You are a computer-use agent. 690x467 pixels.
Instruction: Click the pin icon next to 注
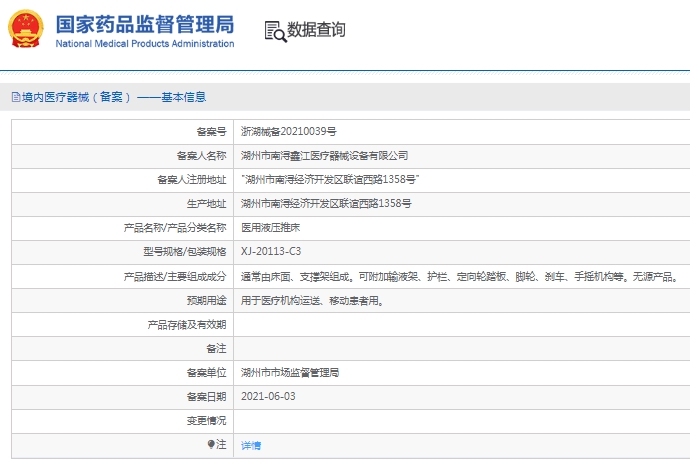211,444
